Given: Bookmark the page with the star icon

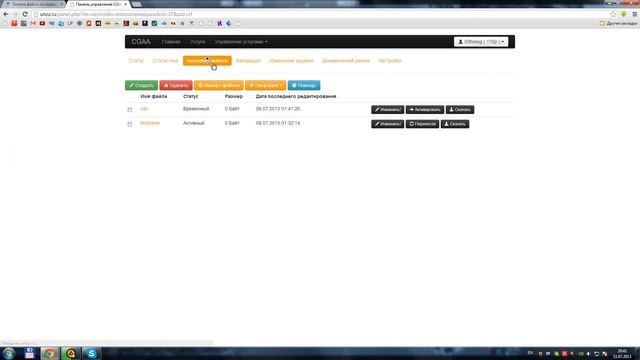Looking at the screenshot, I should 613,14.
